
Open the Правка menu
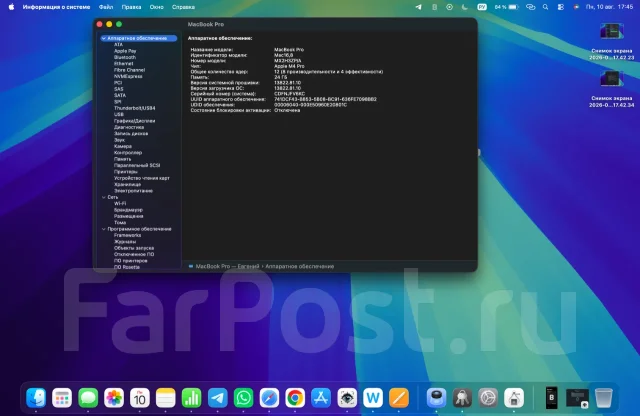pyautogui.click(x=131, y=7)
